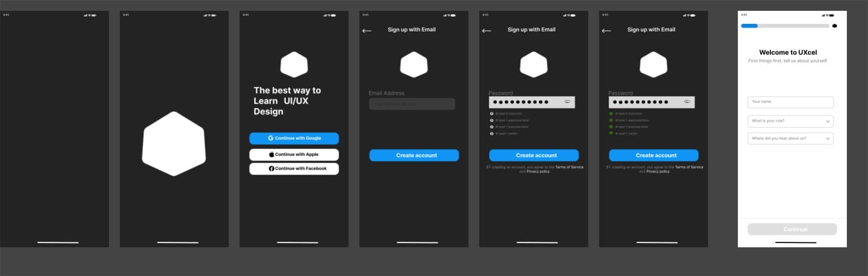Screen dimensions: 868x276
Task: Click the hexagon logo above "The best way to Learn"
Action: point(294,65)
